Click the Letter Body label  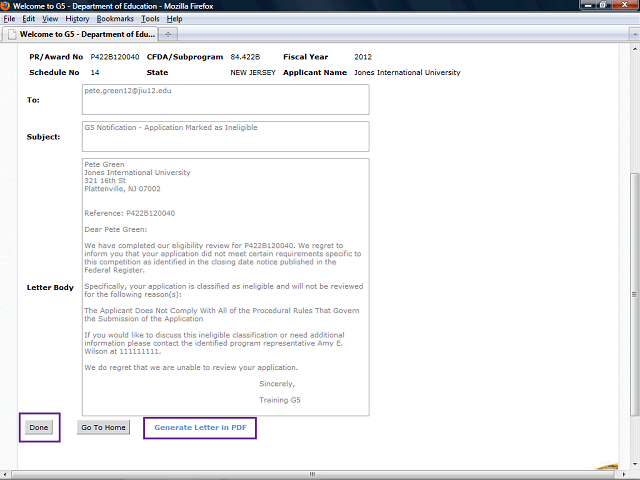point(50,287)
